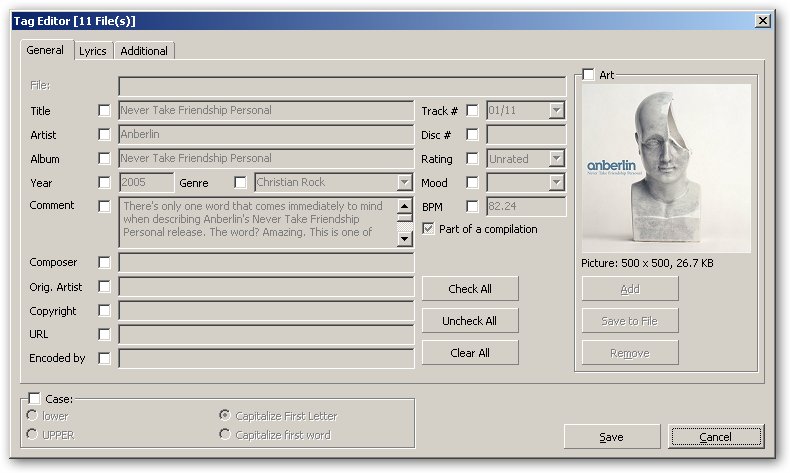This screenshot has width=790, height=473.
Task: Toggle the Album checkbox
Action: pyautogui.click(x=104, y=159)
